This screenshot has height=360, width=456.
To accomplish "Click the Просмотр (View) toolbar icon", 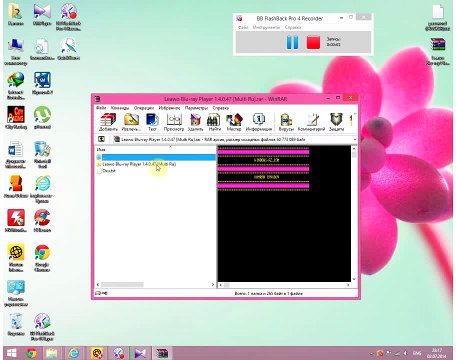I will tap(174, 122).
